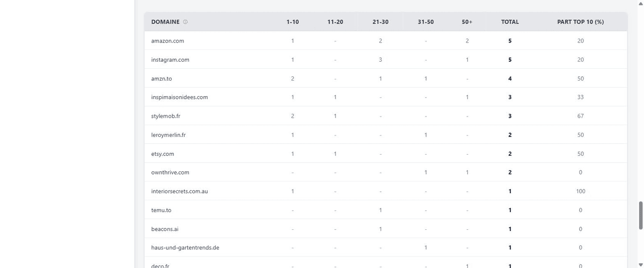
Task: Click instagram.com 21-30 value 3
Action: coord(380,60)
